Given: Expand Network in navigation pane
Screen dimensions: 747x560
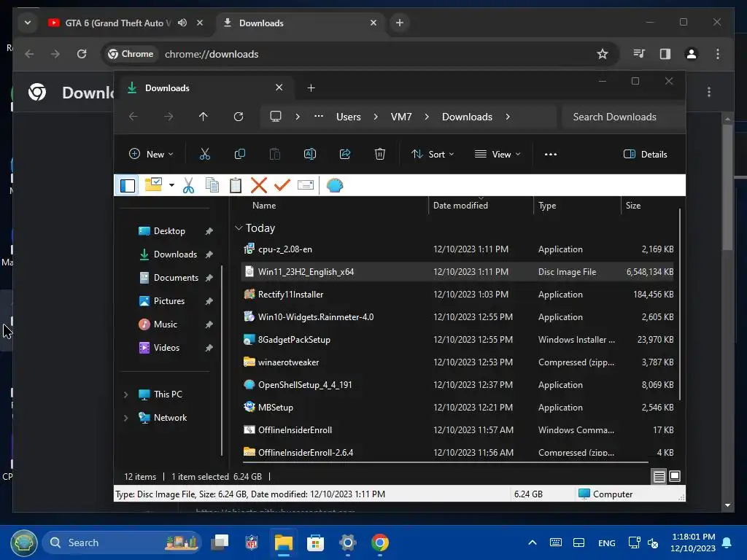Looking at the screenshot, I should coord(125,418).
